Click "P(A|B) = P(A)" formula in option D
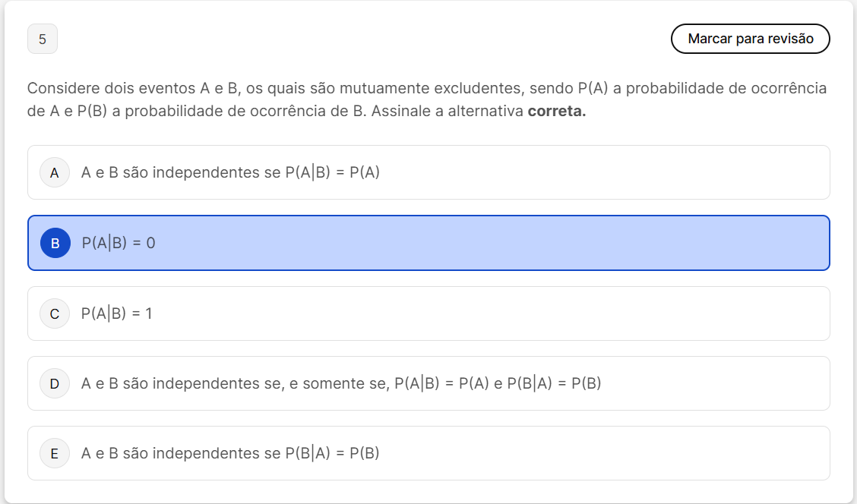Image resolution: width=857 pixels, height=504 pixels. click(x=442, y=383)
